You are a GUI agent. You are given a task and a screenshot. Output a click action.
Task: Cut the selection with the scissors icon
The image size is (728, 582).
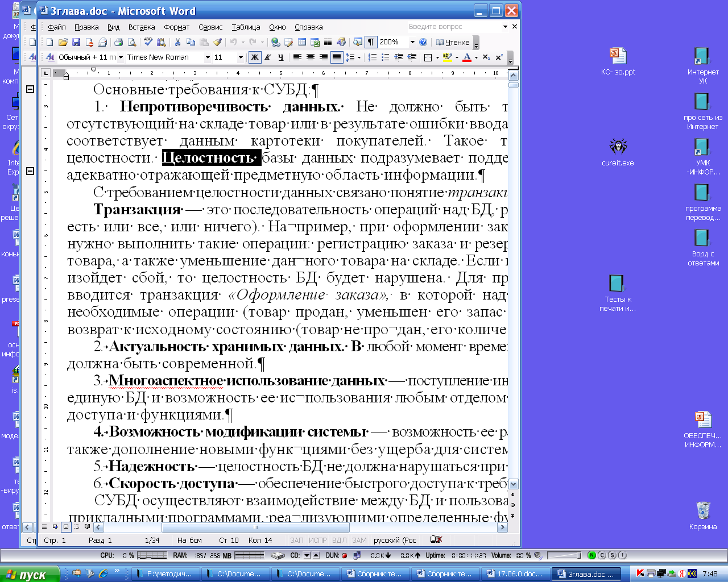click(x=177, y=42)
